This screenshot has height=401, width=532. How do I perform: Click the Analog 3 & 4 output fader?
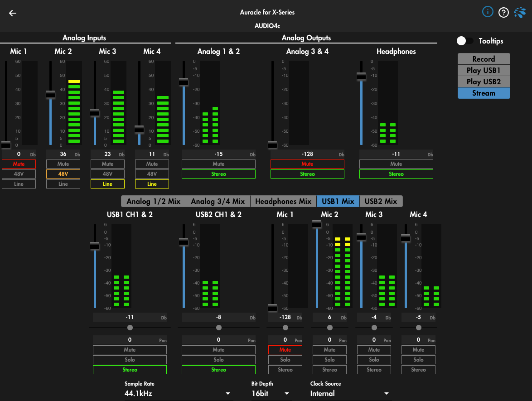pyautogui.click(x=272, y=145)
